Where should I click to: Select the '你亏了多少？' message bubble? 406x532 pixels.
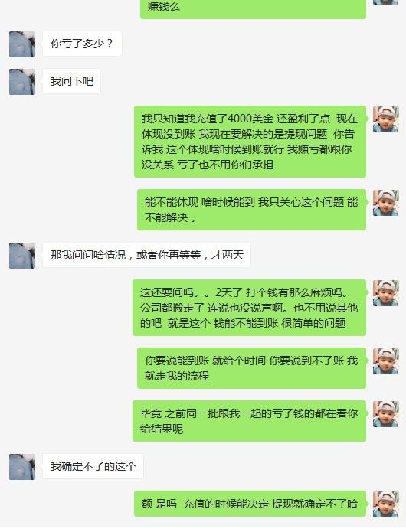82,44
